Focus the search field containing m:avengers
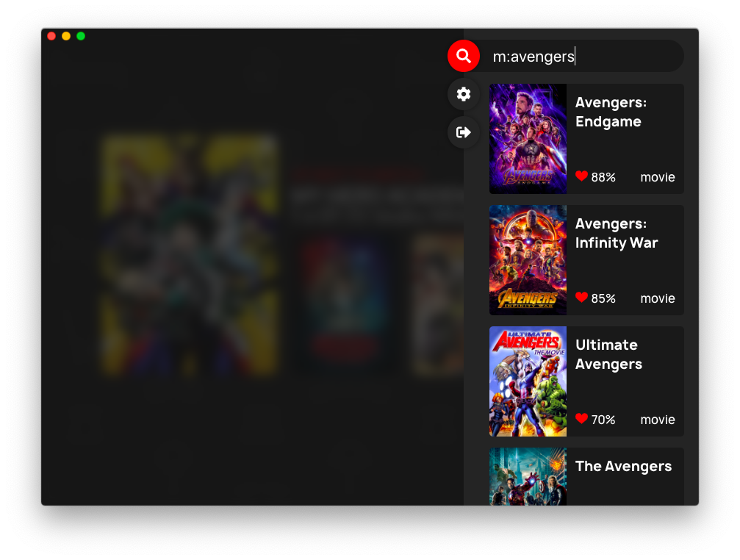The width and height of the screenshot is (740, 560). click(x=581, y=56)
